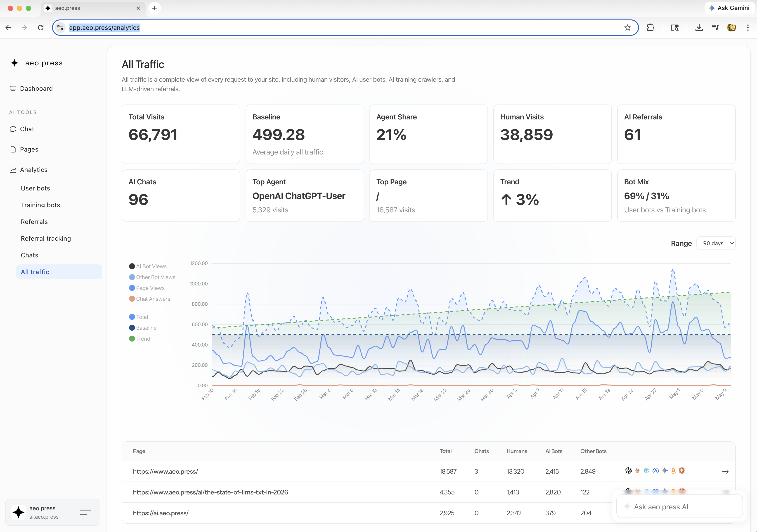Open Referral tracking in the sidebar

[46, 238]
